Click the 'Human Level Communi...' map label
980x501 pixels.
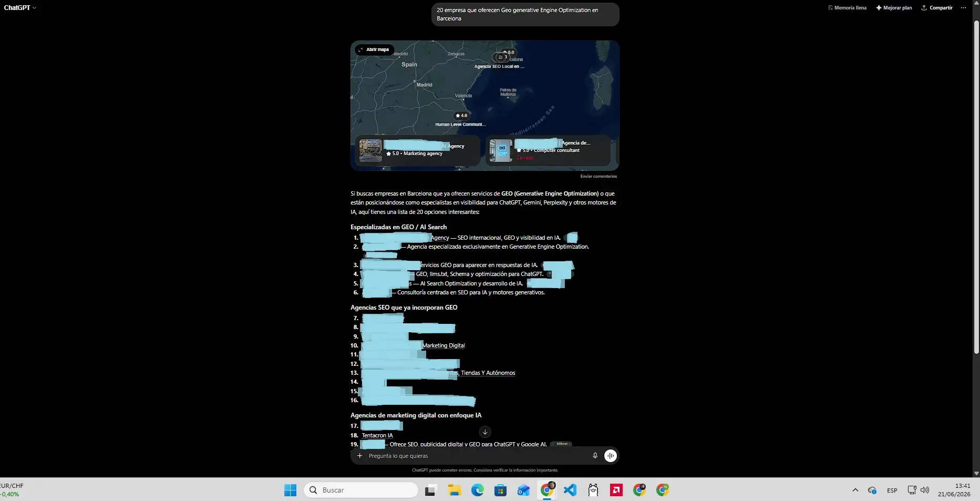point(460,125)
